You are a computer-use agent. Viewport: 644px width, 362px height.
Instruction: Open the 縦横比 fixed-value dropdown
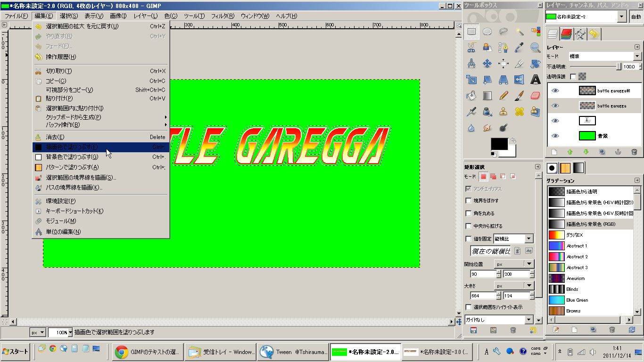point(513,239)
